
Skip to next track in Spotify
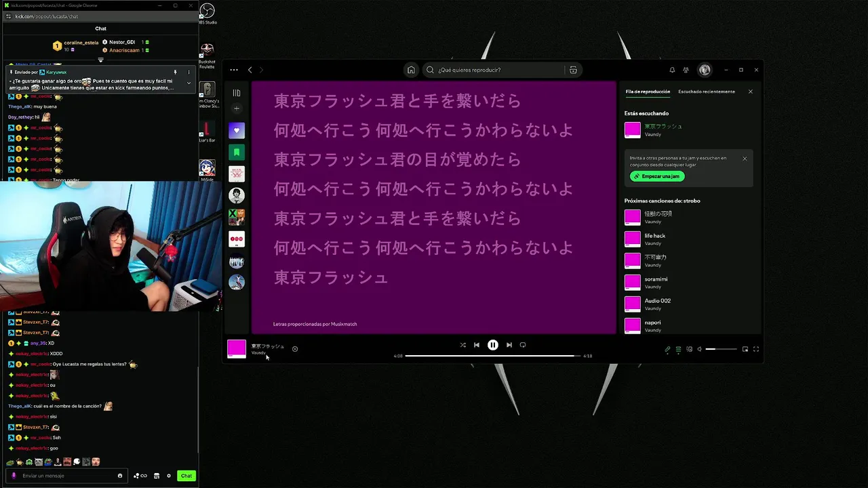[509, 345]
